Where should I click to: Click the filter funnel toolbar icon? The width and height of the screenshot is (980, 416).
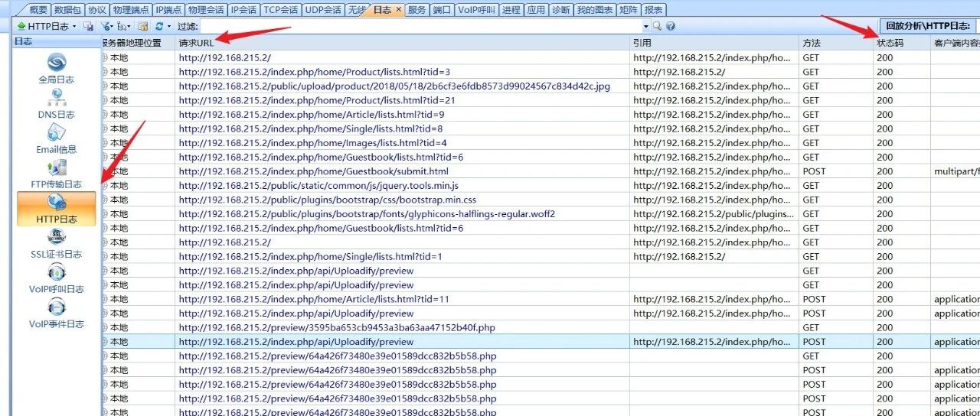[x=105, y=26]
